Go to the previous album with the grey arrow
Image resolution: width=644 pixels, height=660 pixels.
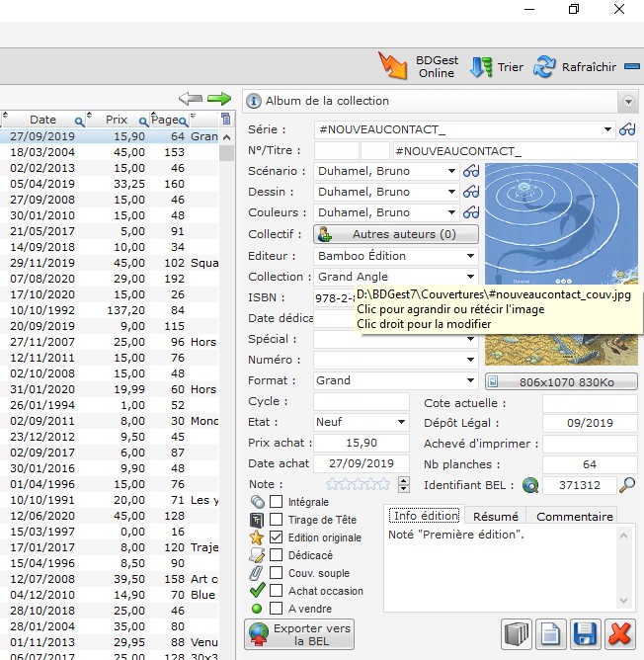coord(191,99)
